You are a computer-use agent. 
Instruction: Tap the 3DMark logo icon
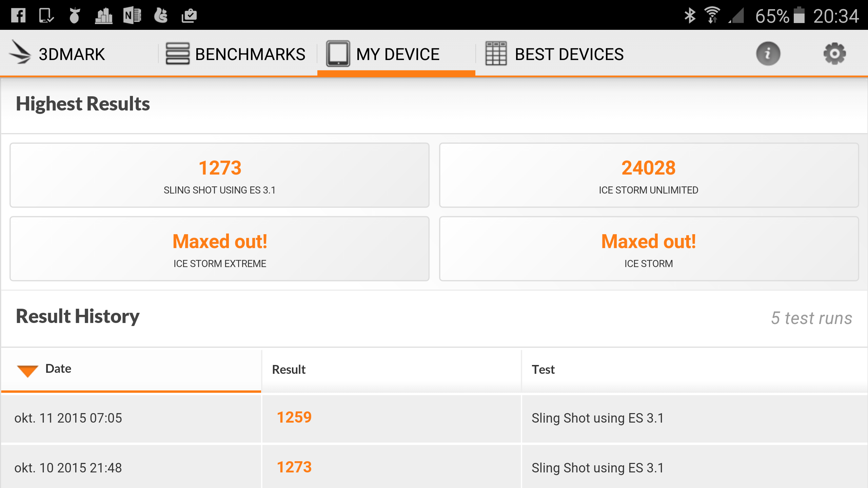[x=20, y=53]
